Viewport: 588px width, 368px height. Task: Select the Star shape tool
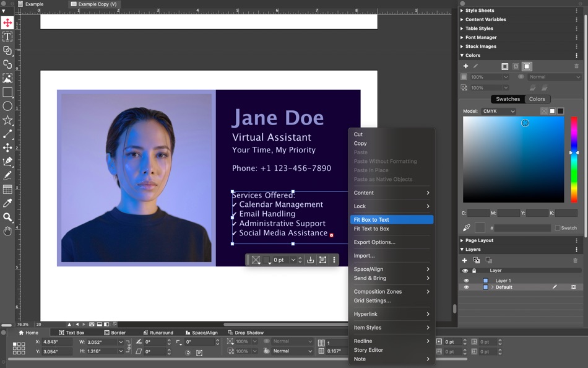tap(7, 120)
